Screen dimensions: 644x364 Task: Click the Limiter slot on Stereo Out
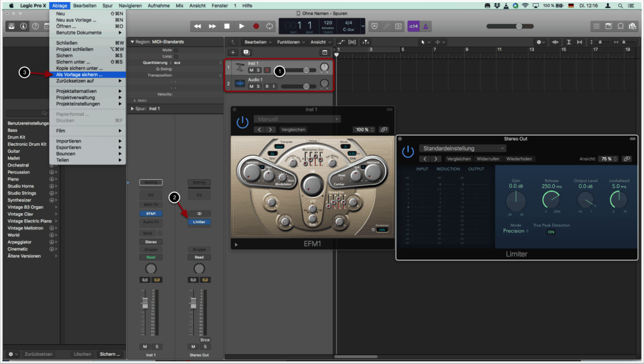[x=199, y=222]
